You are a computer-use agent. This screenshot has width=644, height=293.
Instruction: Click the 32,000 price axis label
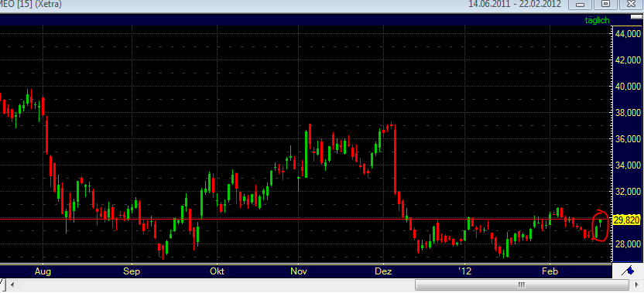pos(628,191)
